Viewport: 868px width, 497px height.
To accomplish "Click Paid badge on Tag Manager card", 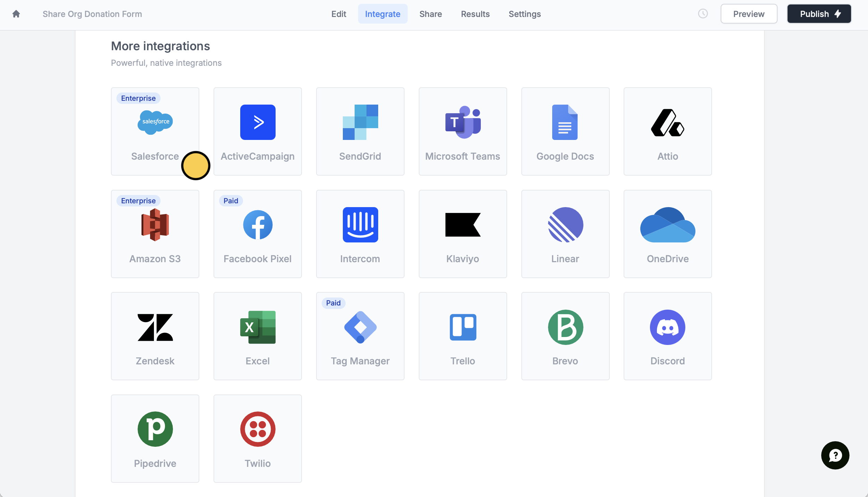I will pos(333,303).
